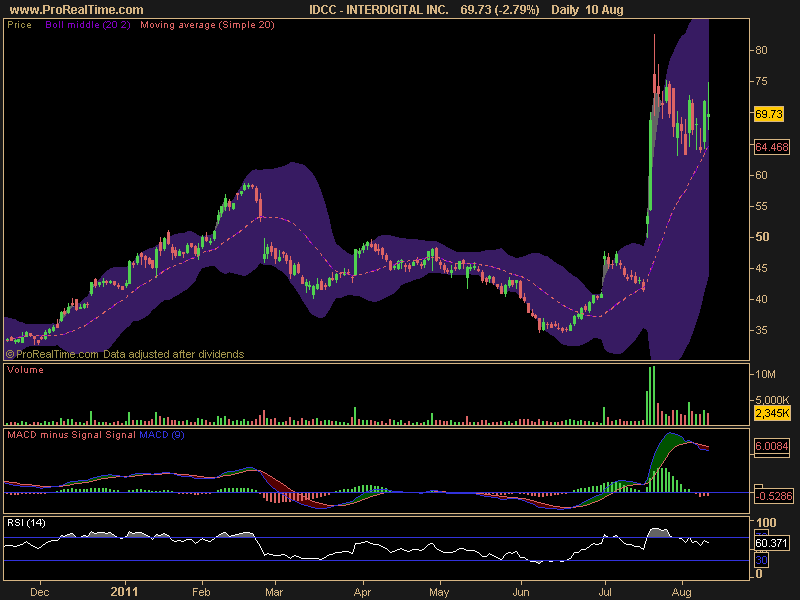Viewport: 800px width, 600px height.
Task: Click the ProRealTime.com data adjusted copyright note
Action: [125, 354]
